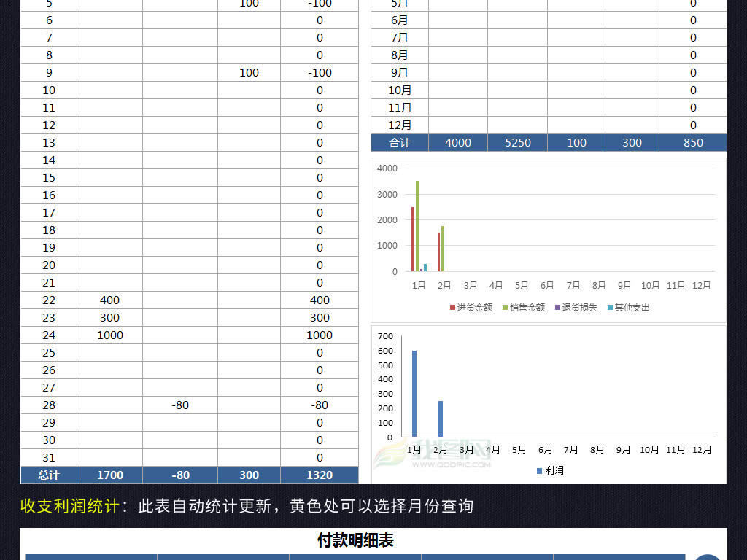Click the 总计 total row header

tap(48, 475)
